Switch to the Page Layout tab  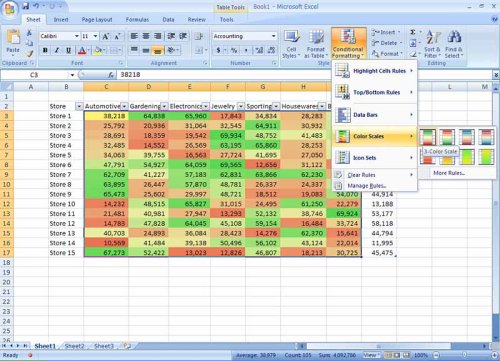pyautogui.click(x=97, y=20)
